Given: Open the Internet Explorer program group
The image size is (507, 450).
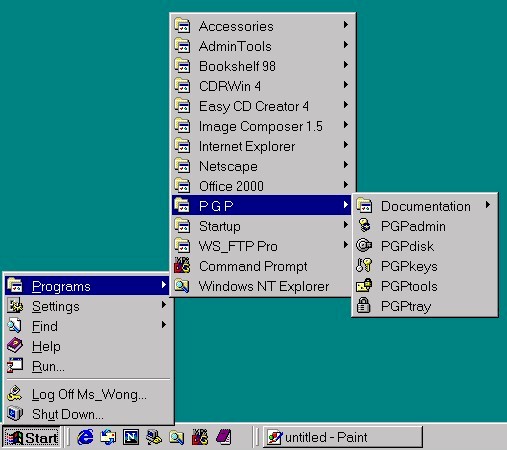Looking at the screenshot, I should [x=262, y=146].
